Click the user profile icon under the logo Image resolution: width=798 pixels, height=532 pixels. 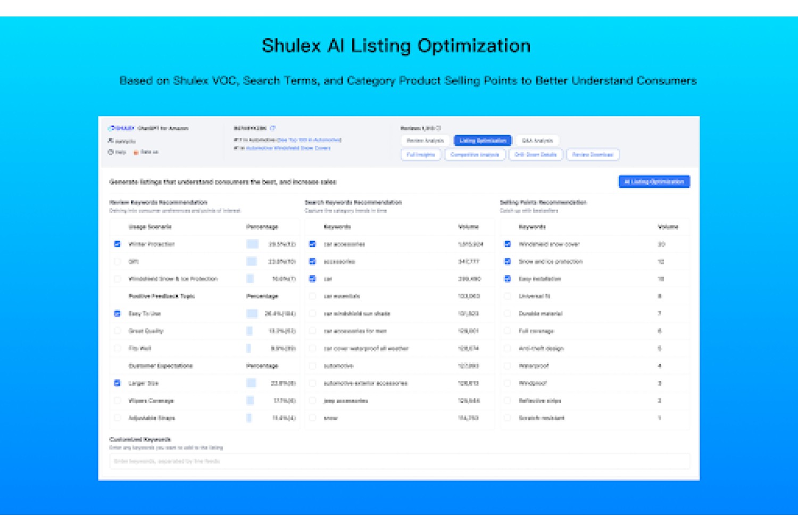point(111,140)
